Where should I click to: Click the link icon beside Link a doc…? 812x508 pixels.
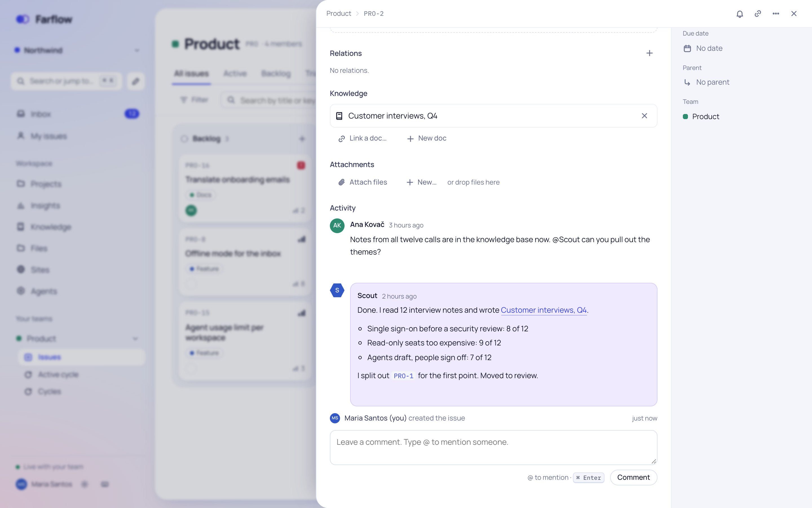click(x=342, y=139)
